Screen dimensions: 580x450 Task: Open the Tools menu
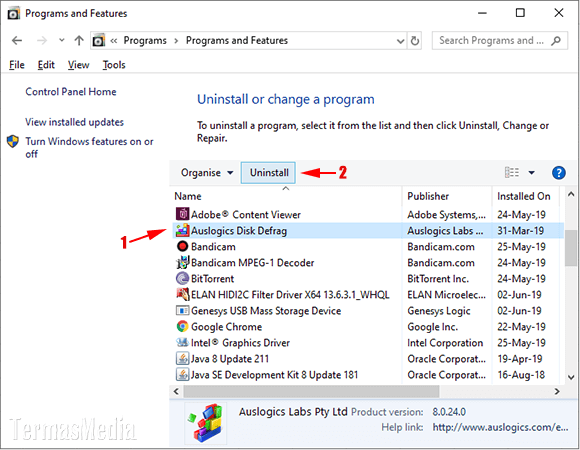tap(114, 65)
